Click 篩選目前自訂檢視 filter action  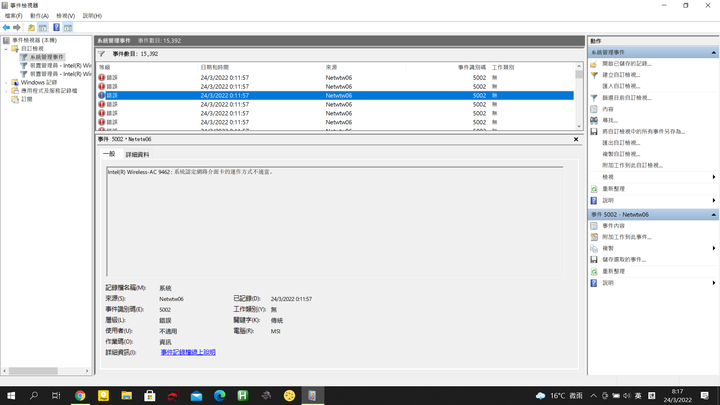pos(626,98)
